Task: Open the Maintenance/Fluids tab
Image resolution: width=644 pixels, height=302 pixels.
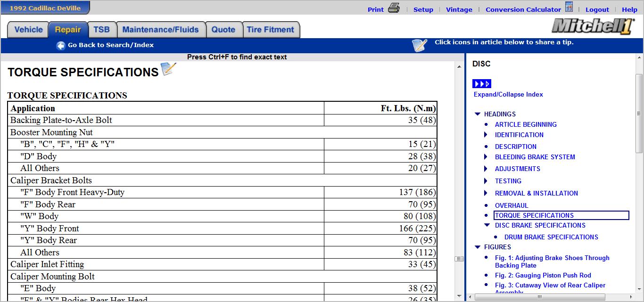Action: point(161,30)
